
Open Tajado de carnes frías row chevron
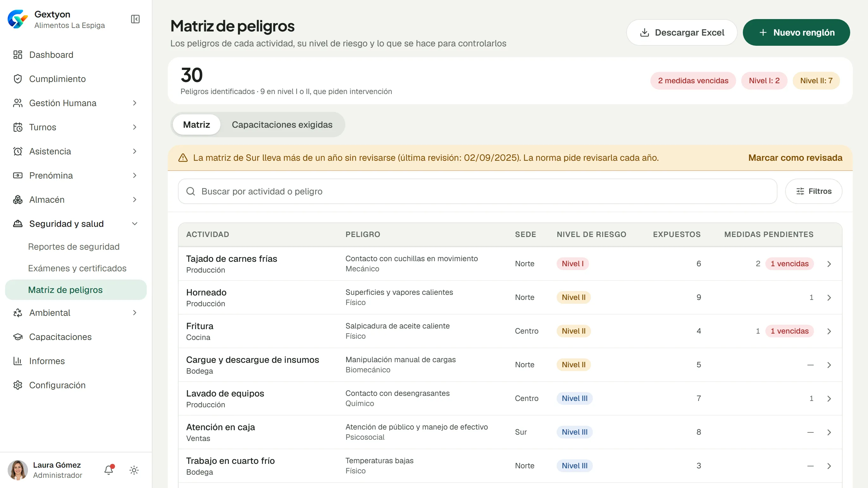(829, 264)
